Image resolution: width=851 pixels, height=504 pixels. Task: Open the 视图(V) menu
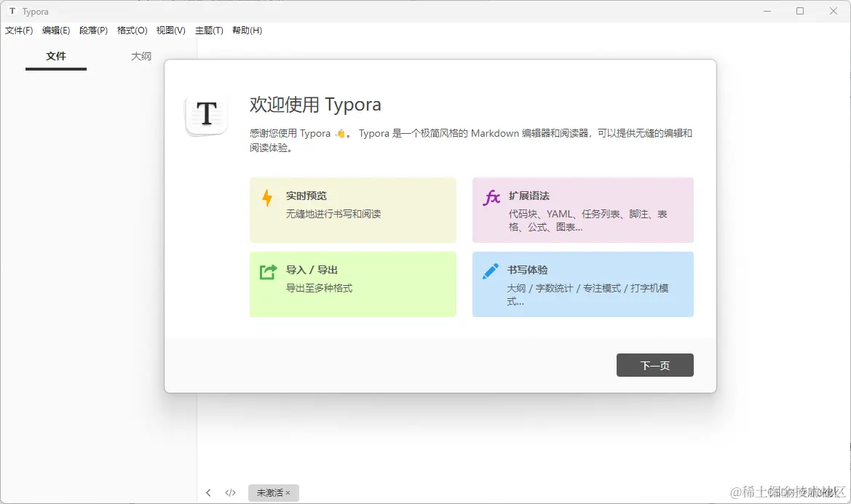coord(170,31)
